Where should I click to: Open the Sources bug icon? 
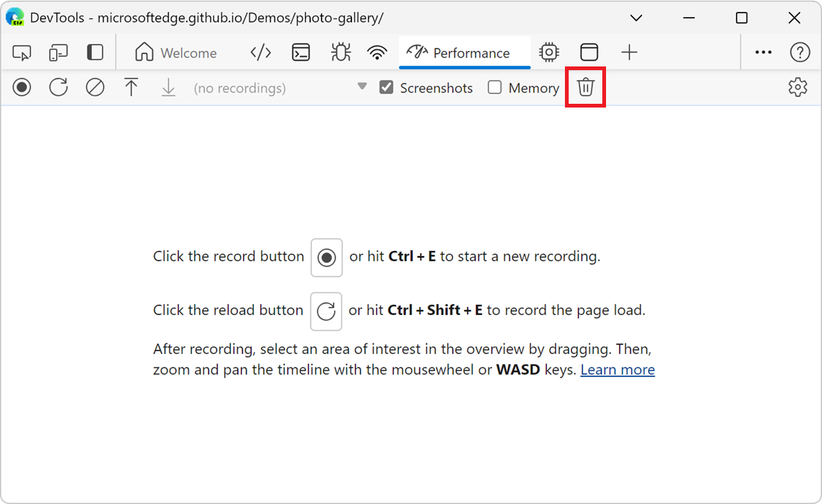341,53
